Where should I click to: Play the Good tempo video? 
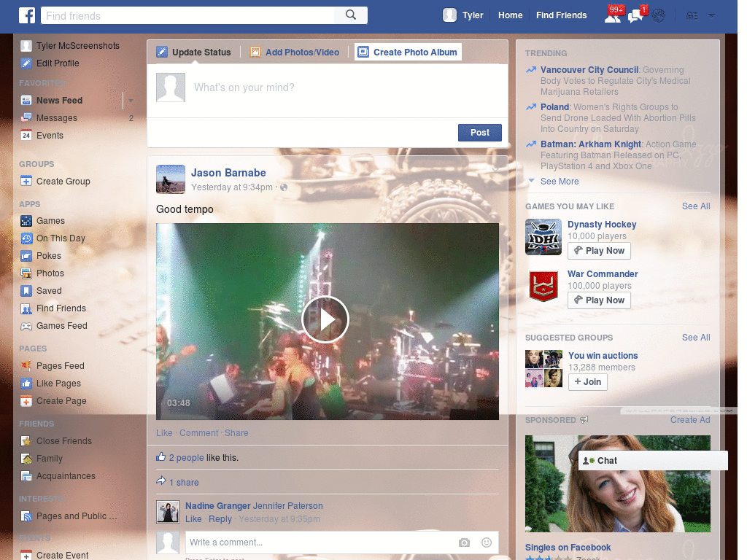325,319
